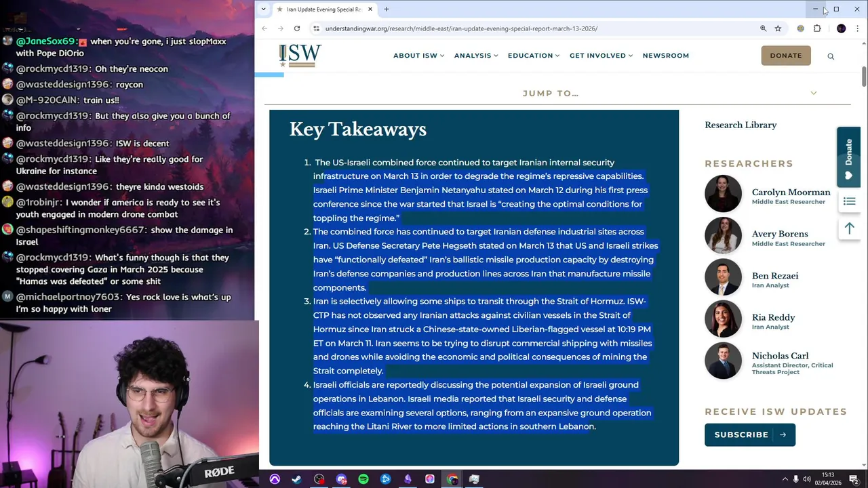Open the pink square app in taskbar
868x488 pixels.
click(x=430, y=479)
